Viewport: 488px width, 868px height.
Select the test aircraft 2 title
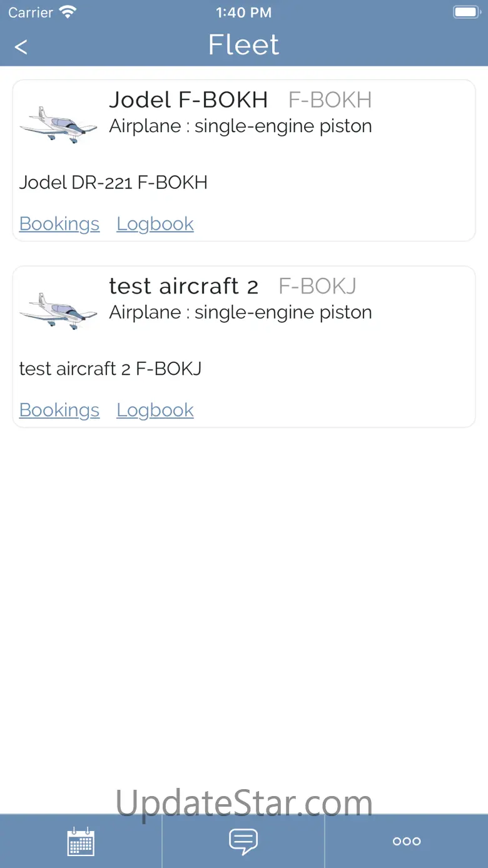pos(183,286)
